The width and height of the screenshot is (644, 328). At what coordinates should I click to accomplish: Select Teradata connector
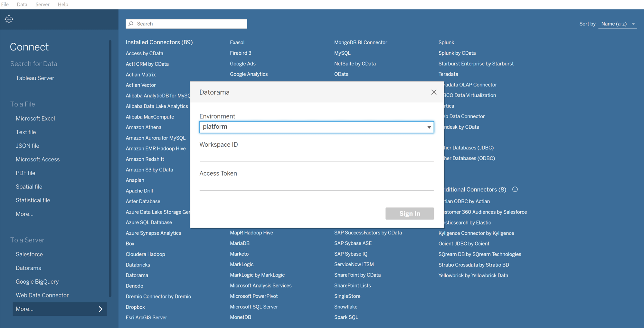[448, 74]
